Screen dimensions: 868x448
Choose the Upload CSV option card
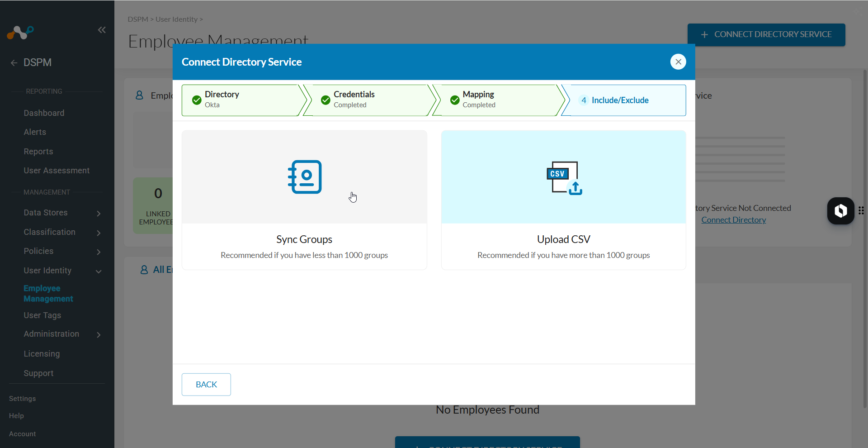[564, 200]
